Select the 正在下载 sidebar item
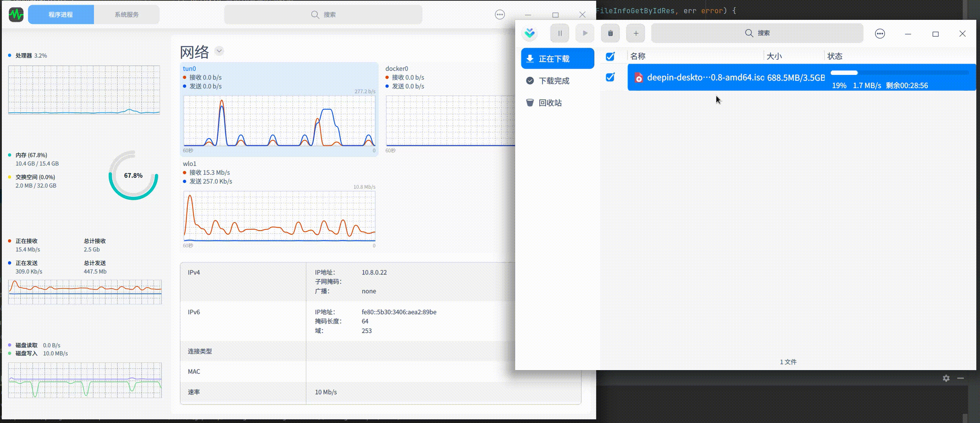Image resolution: width=980 pixels, height=423 pixels. tap(557, 59)
